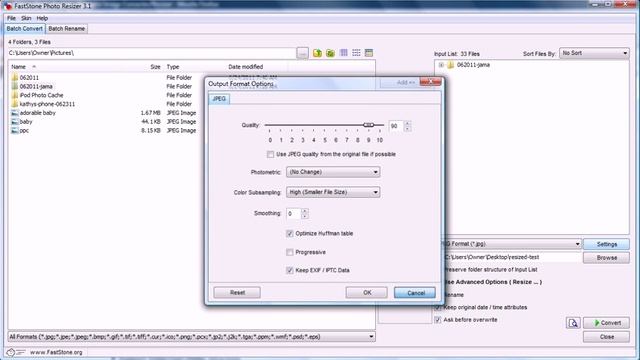Open the Photometric dropdown
This screenshot has width=640, height=360.
[x=333, y=172]
